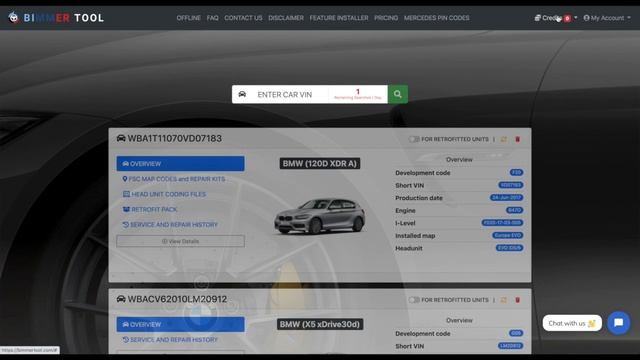The width and height of the screenshot is (640, 360).
Task: Click the VIN title WBA1T11070VD07183
Action: 175,138
